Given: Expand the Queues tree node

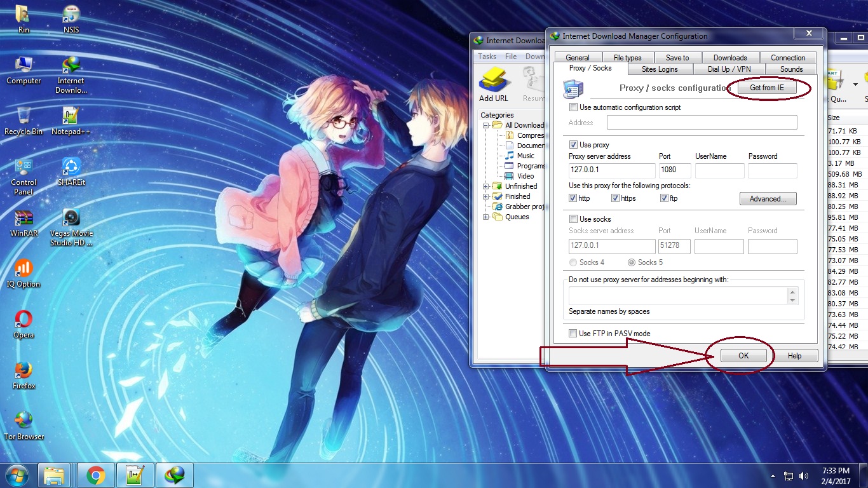Looking at the screenshot, I should 486,217.
